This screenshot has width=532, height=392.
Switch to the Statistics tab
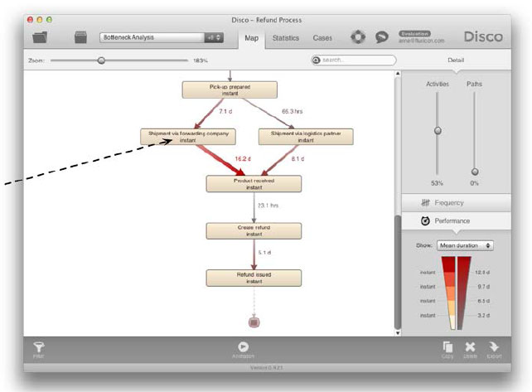[x=286, y=38]
